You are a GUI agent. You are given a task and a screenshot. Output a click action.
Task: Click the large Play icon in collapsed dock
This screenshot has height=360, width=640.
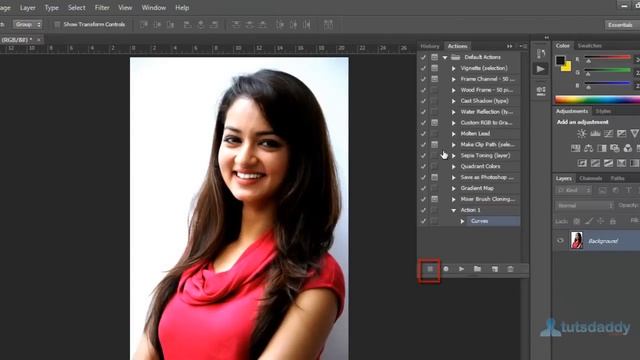coord(540,69)
